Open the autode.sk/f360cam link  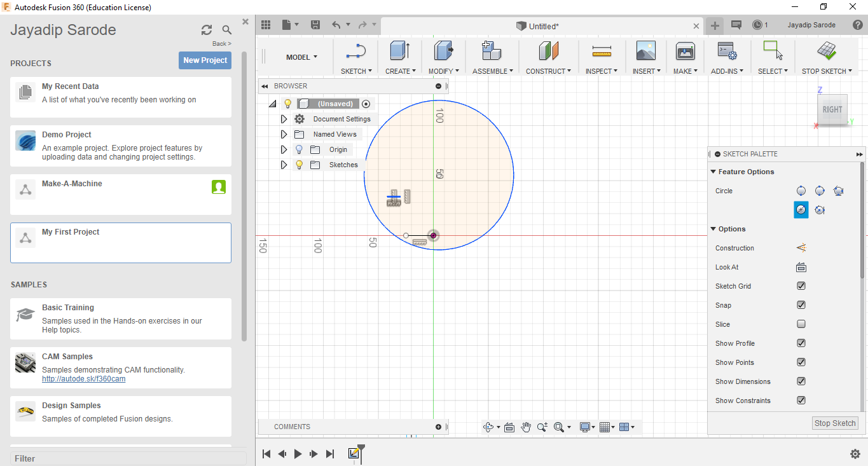84,379
